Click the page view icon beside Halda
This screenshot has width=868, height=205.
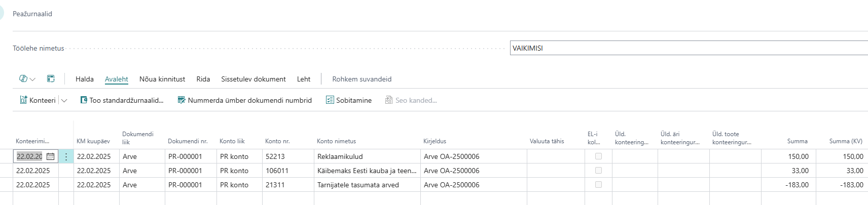(x=51, y=78)
